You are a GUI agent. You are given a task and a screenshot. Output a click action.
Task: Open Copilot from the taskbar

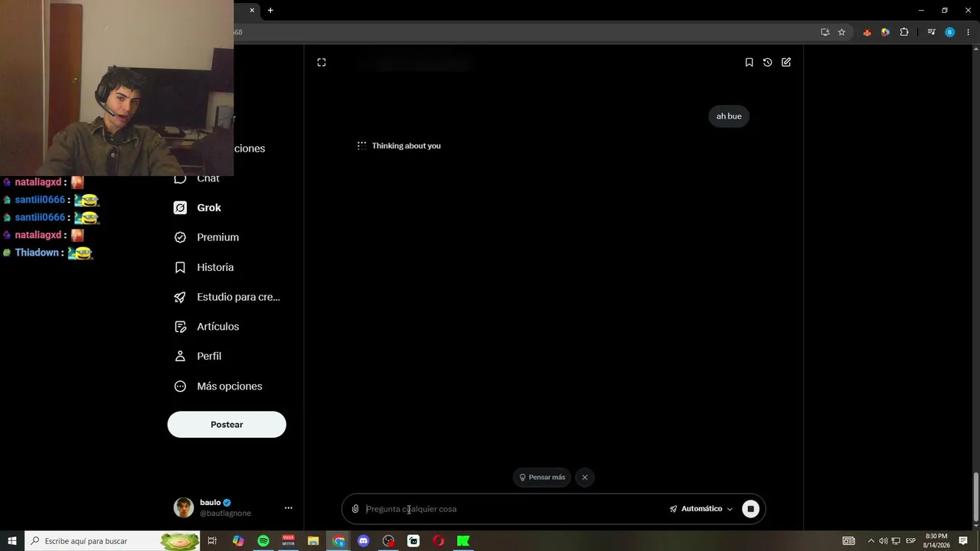click(x=238, y=541)
